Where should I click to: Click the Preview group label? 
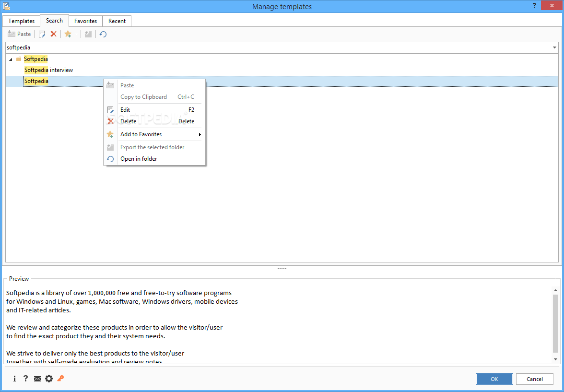coord(19,279)
